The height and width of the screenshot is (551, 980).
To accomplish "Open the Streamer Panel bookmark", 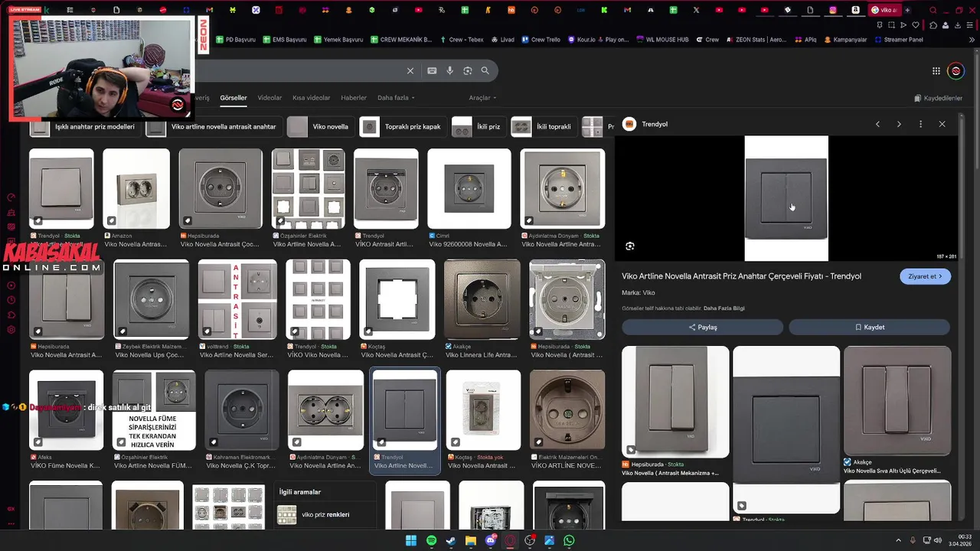I will 898,40.
